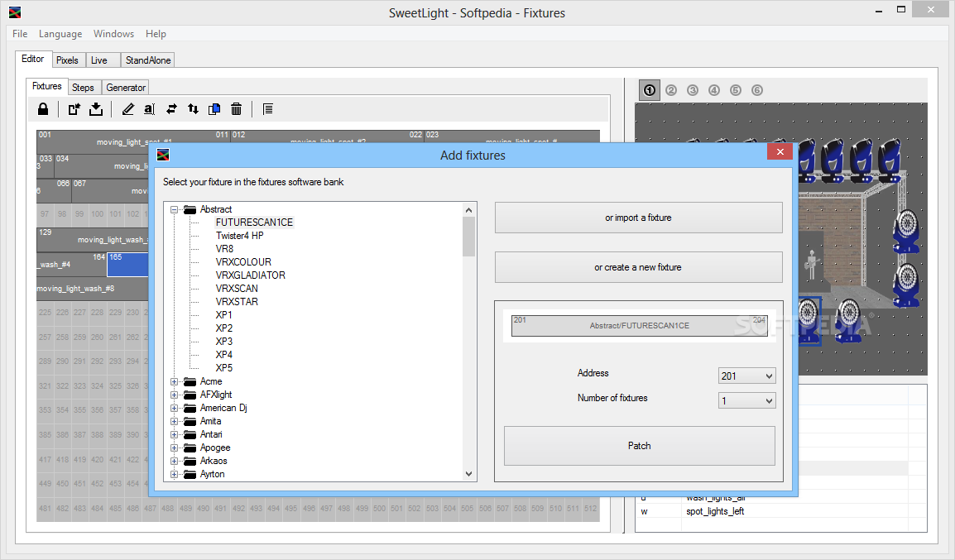Click the rename text icon
Screen dimensions: 955x560
pyautogui.click(x=149, y=109)
